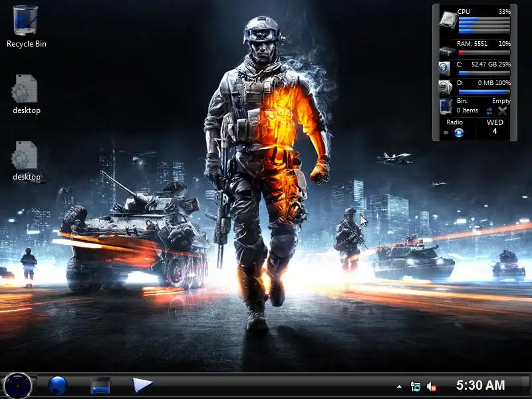Click the first CPU core usage bar
This screenshot has height=399, width=532.
click(484, 19)
